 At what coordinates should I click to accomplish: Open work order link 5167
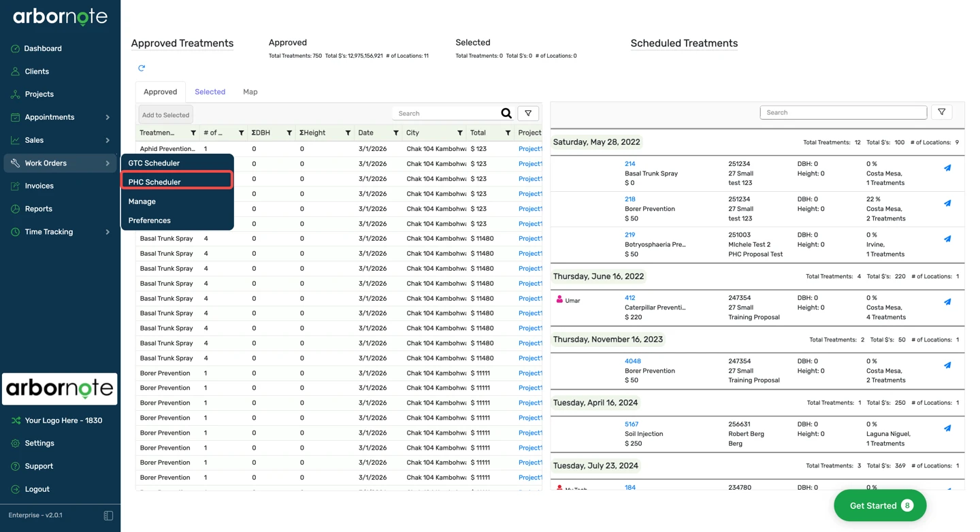tap(632, 425)
